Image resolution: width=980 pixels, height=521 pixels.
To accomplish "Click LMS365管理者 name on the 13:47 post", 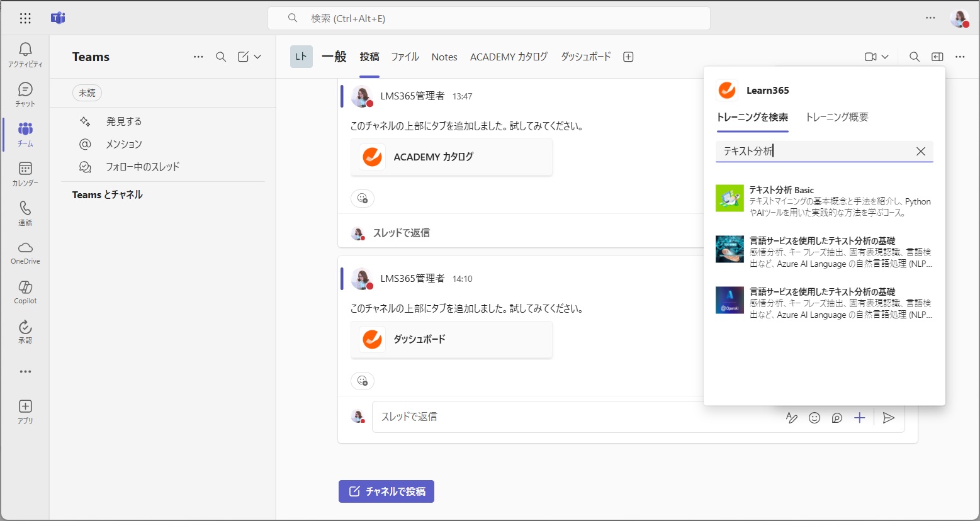I will 412,96.
